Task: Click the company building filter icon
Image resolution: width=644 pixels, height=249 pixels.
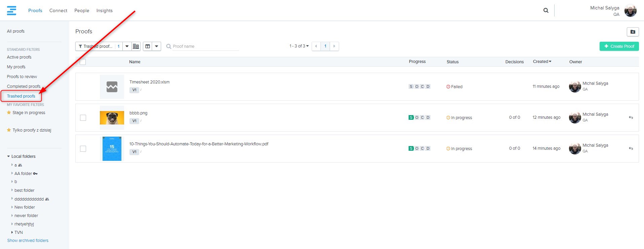Action: (x=136, y=46)
